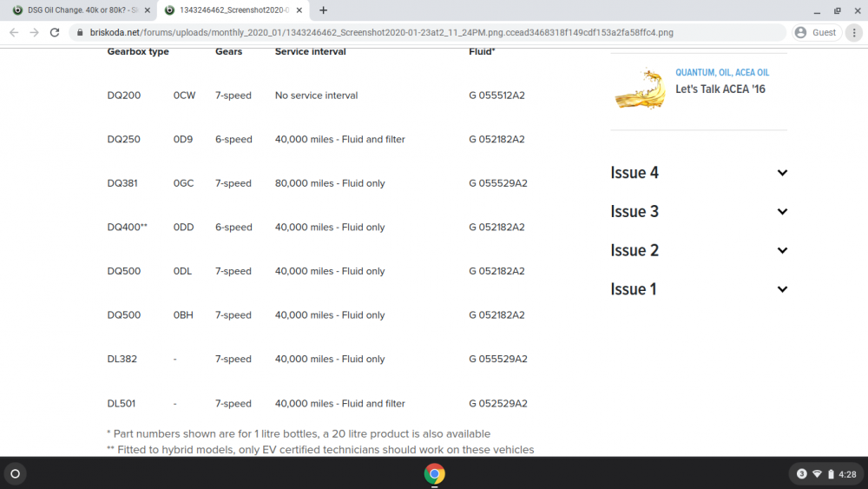
Task: Expand the Issue 3 chevron
Action: (x=782, y=212)
